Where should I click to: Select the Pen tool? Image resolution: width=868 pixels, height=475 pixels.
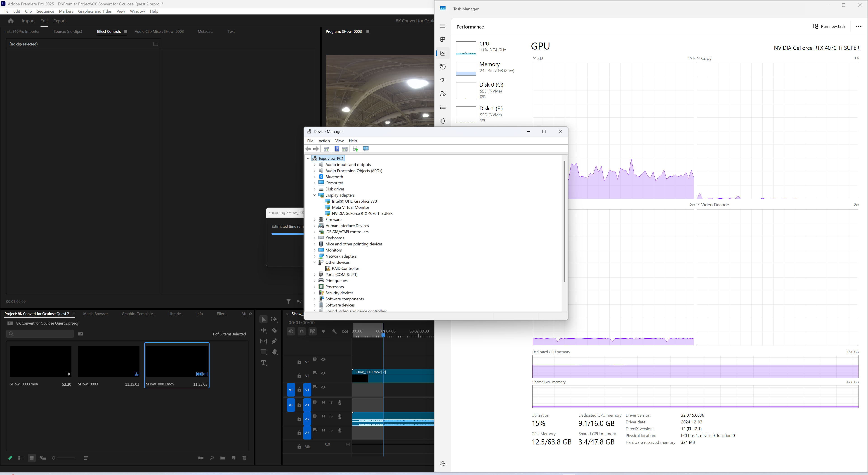click(274, 341)
